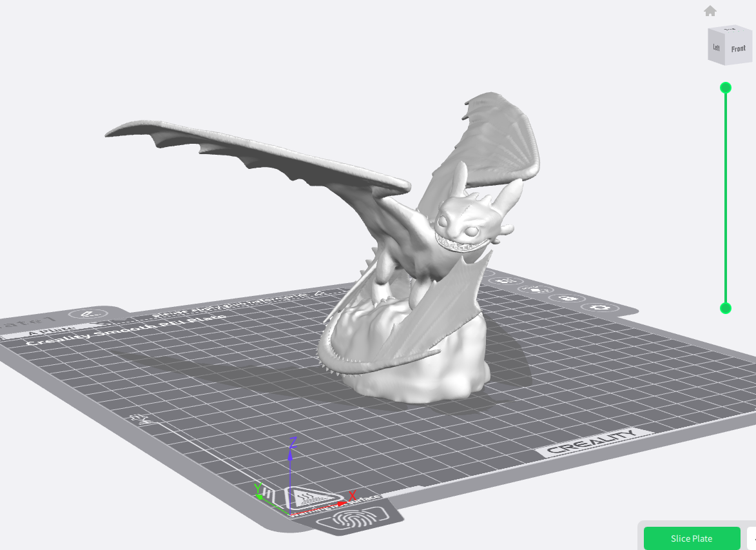The height and width of the screenshot is (550, 756).
Task: Click the middle of the green layer slider track
Action: click(725, 198)
